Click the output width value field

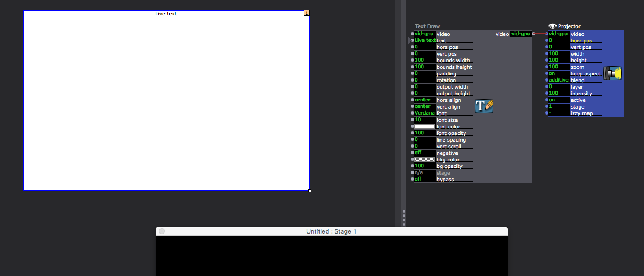coord(425,86)
